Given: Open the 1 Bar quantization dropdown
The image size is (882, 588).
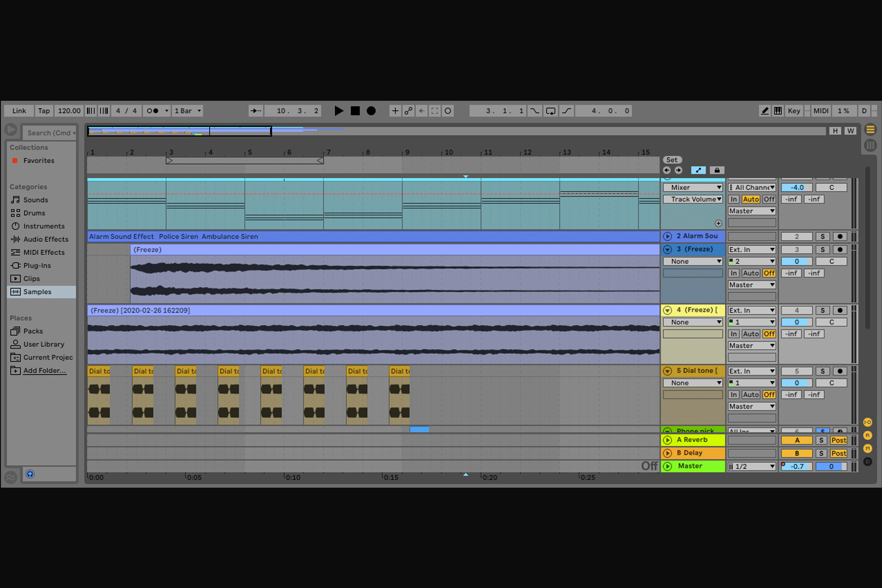Looking at the screenshot, I should click(x=188, y=111).
